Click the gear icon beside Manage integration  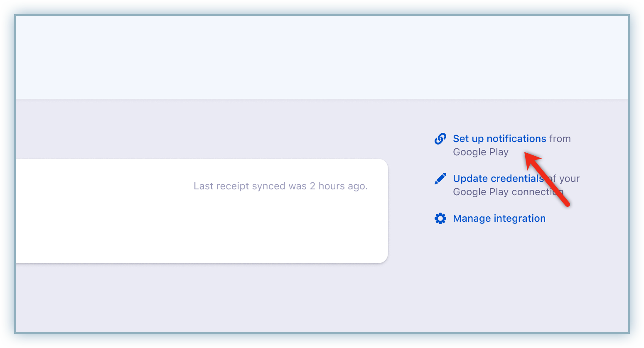(440, 218)
